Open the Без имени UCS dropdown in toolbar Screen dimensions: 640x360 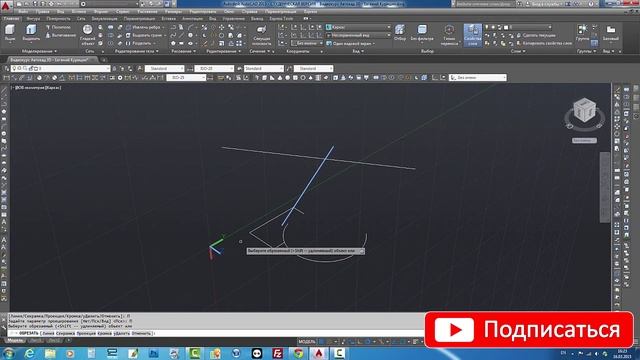[478, 78]
